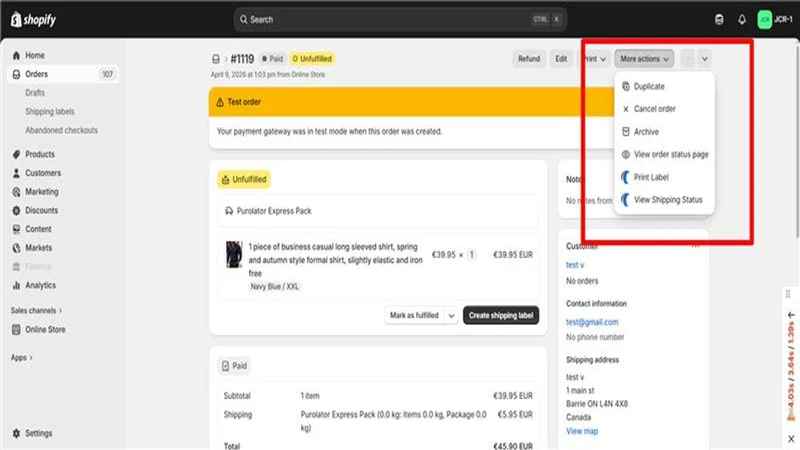Click the test@gmail.com email link

point(592,322)
